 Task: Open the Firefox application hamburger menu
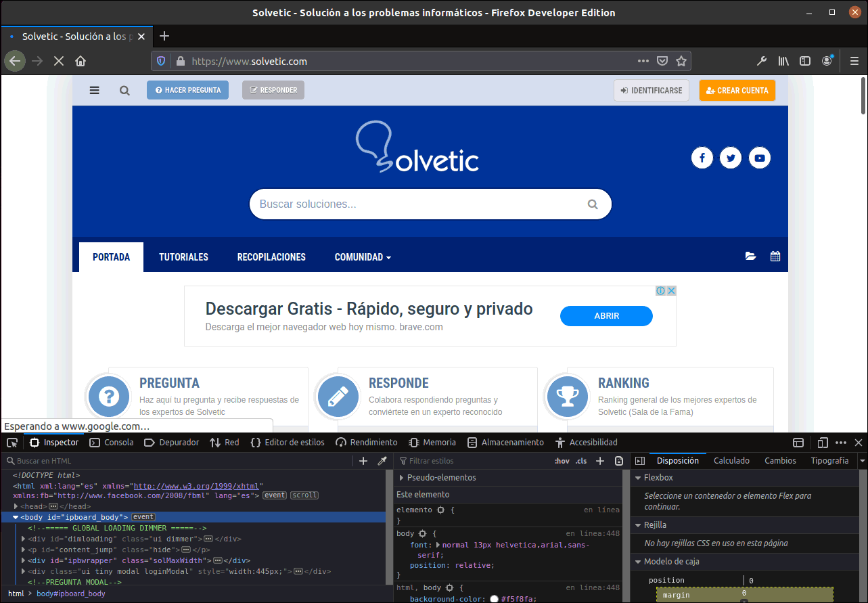click(x=854, y=61)
